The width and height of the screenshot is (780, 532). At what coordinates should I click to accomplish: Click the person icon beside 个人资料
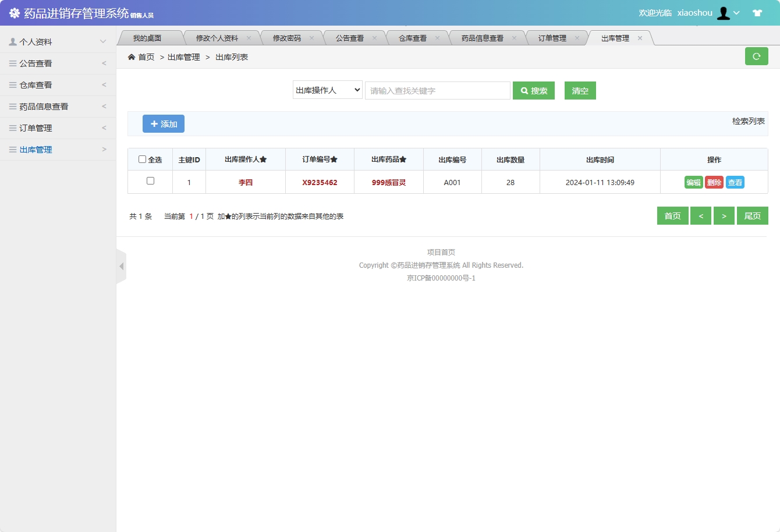click(x=12, y=41)
